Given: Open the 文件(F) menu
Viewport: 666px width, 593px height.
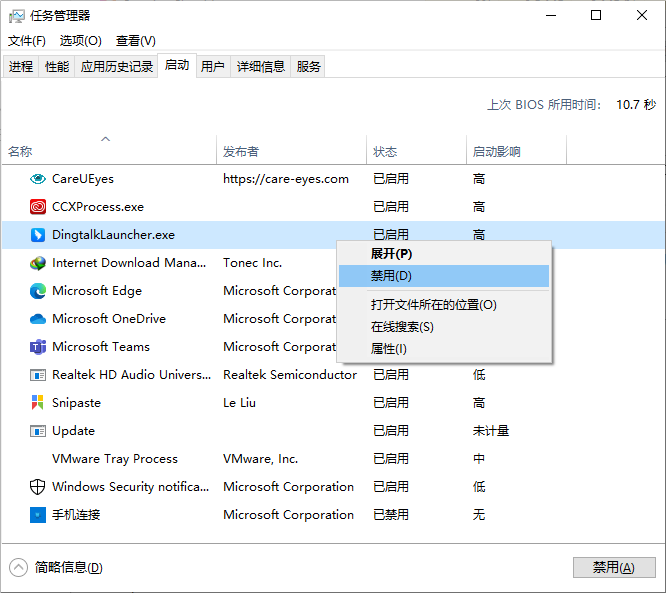Looking at the screenshot, I should point(27,41).
